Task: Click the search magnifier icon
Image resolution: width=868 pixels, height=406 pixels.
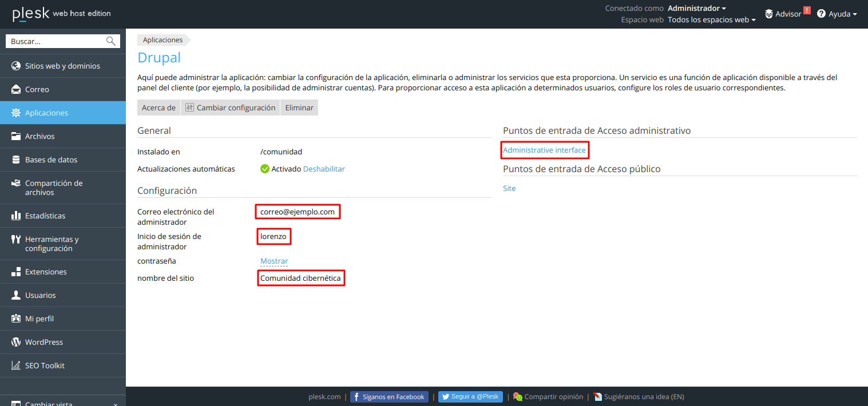Action: [110, 41]
